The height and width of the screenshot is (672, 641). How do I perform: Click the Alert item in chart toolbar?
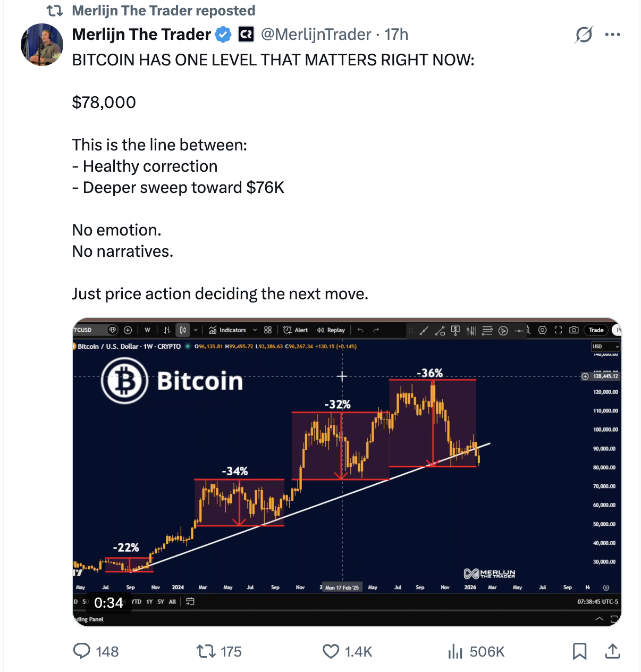click(296, 330)
